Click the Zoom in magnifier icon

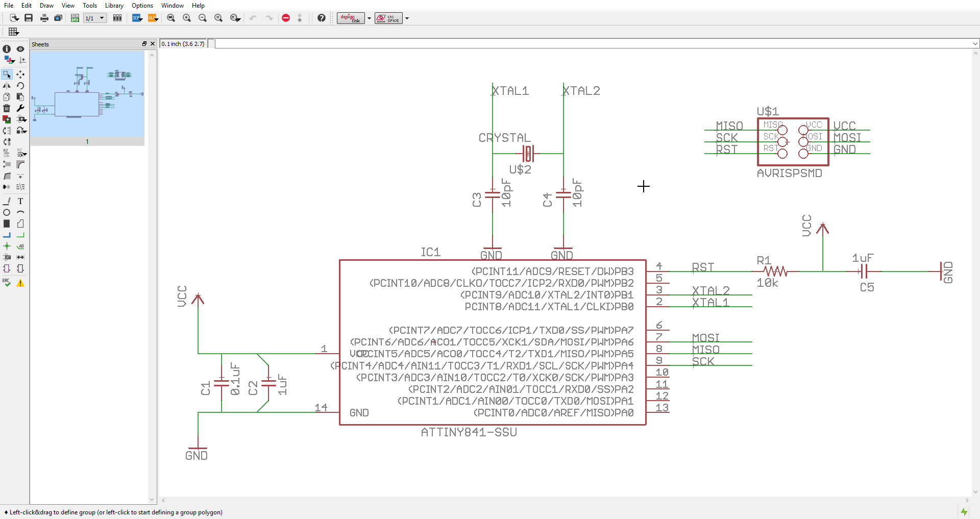pyautogui.click(x=187, y=18)
